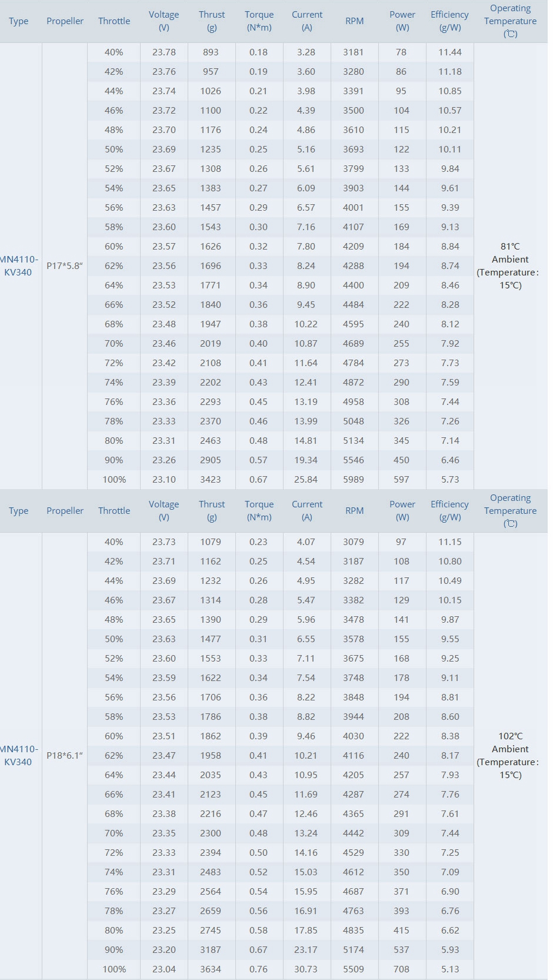Click the P18*6.1" propeller cell

pyautogui.click(x=65, y=756)
